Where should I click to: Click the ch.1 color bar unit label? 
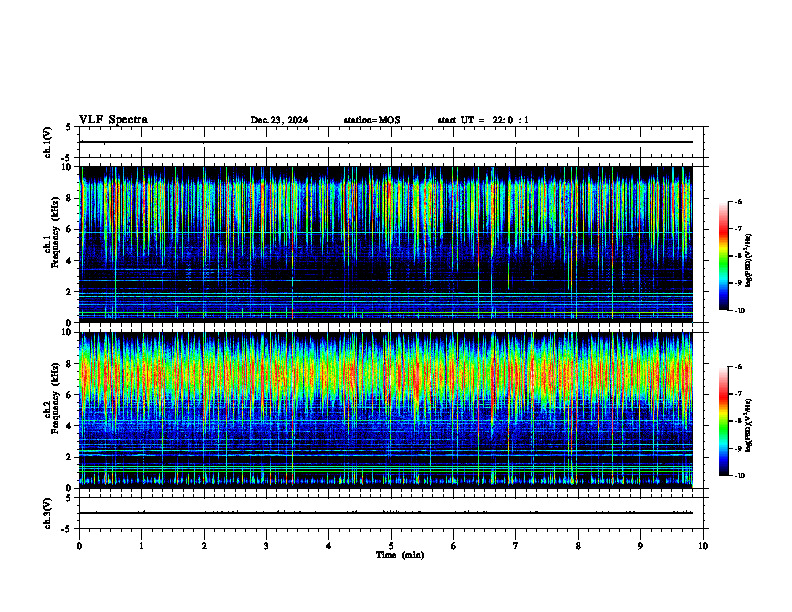click(x=749, y=260)
